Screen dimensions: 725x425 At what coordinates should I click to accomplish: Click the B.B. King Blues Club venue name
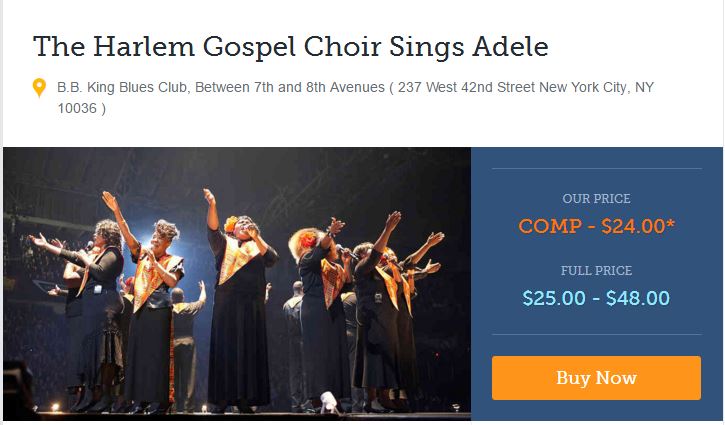[x=121, y=88]
